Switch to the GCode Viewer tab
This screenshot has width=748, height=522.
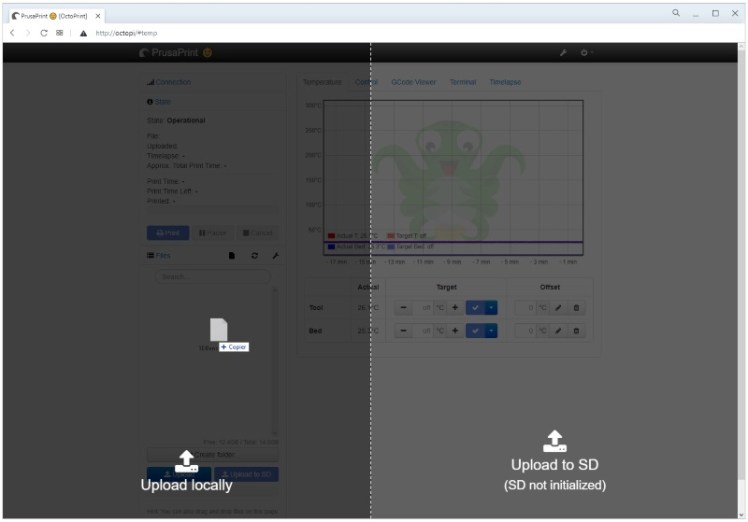point(413,82)
